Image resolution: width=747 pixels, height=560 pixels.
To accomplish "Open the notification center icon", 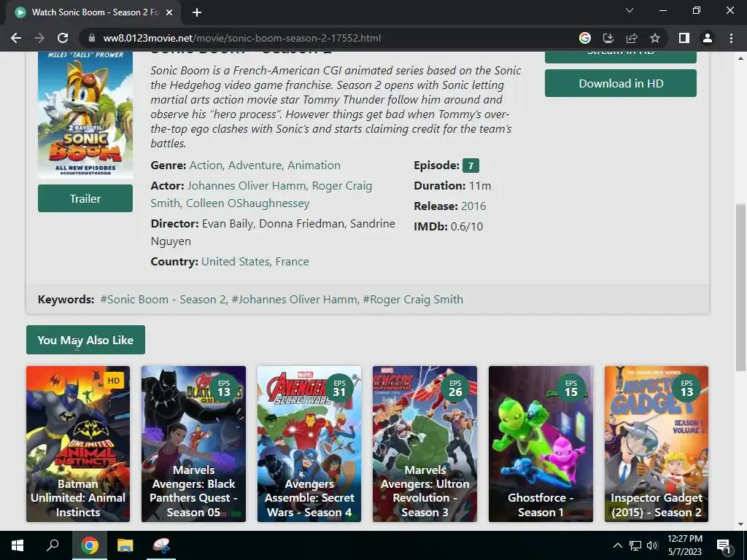I will tap(724, 545).
